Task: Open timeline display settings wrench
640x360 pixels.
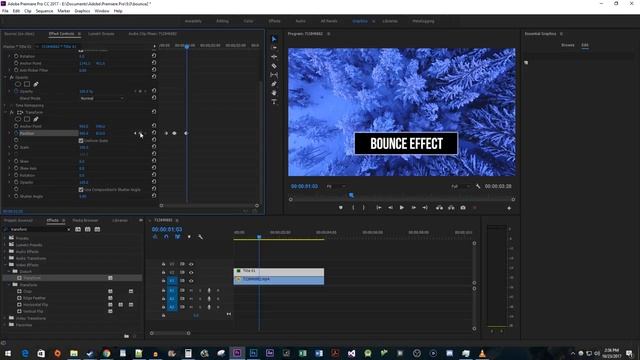Action: click(200, 237)
